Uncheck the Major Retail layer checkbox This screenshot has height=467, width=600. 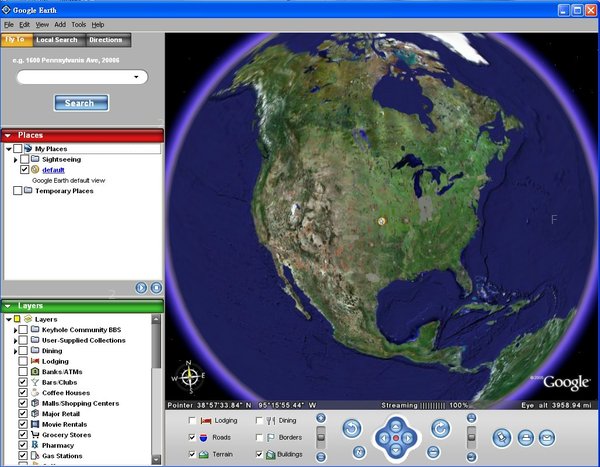(23, 413)
